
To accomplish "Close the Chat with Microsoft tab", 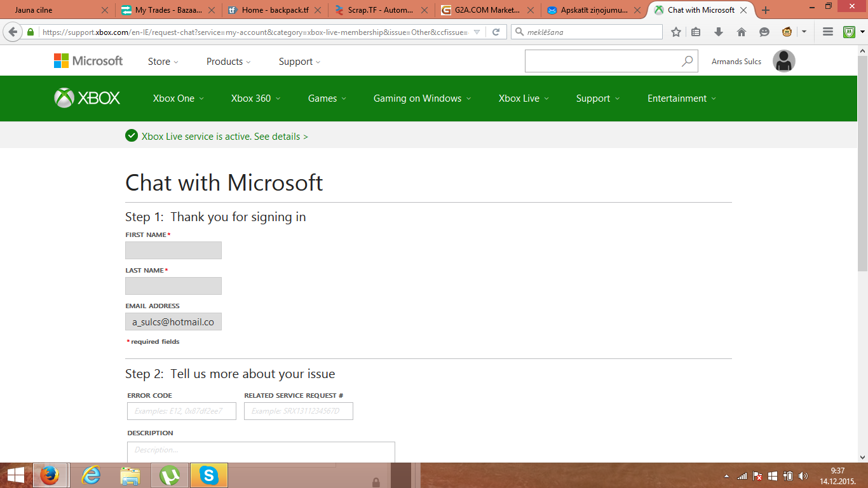I will point(744,10).
